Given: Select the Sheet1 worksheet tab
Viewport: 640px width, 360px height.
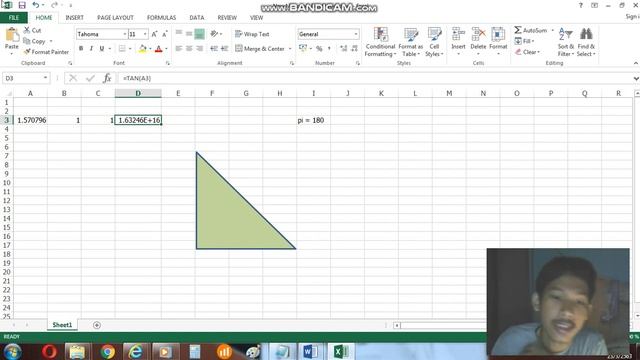Looking at the screenshot, I should 62,325.
